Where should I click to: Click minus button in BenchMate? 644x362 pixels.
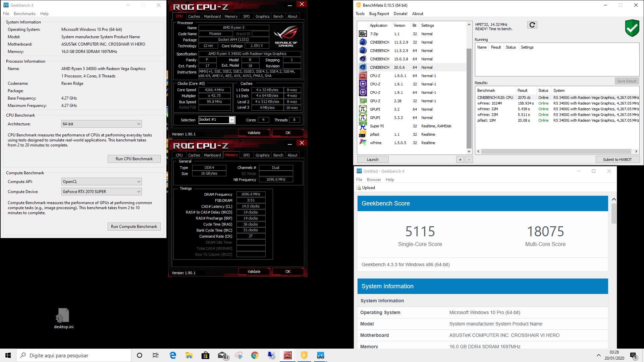pos(469,160)
